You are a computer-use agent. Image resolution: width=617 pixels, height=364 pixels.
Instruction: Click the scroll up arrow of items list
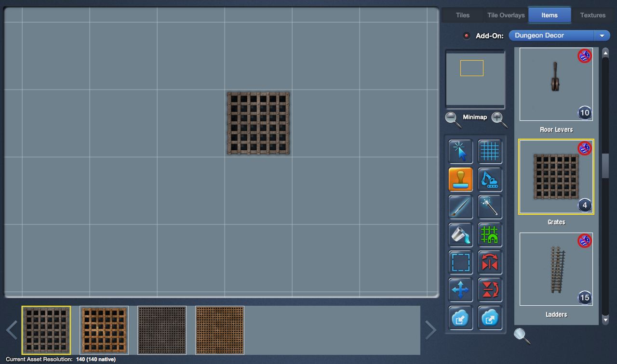[x=605, y=53]
